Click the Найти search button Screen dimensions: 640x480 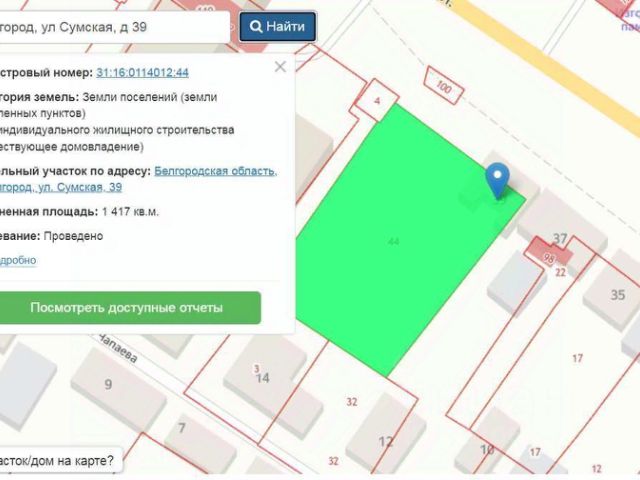point(278,27)
